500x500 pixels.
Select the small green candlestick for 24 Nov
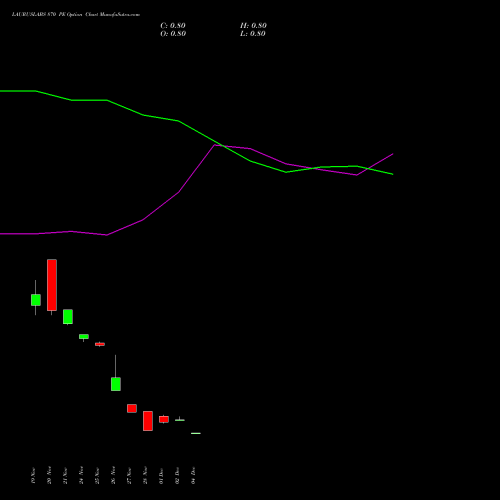coord(84,337)
